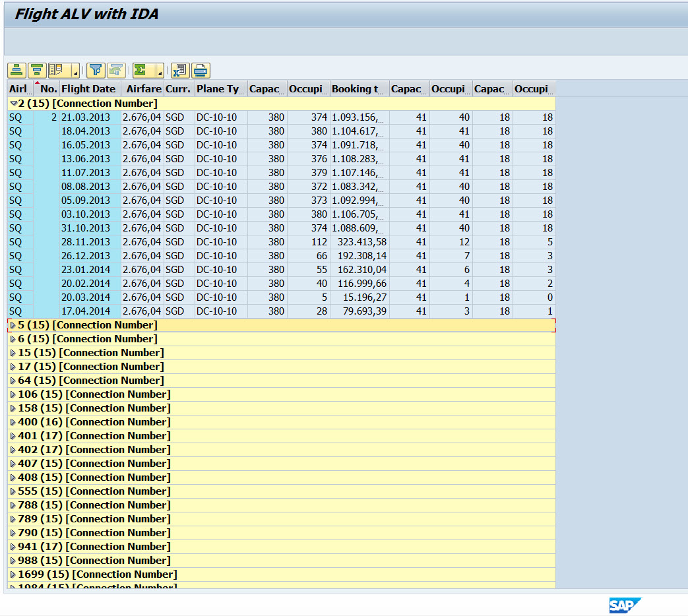The image size is (688, 616).
Task: Click the SAP logo
Action: coord(625,605)
